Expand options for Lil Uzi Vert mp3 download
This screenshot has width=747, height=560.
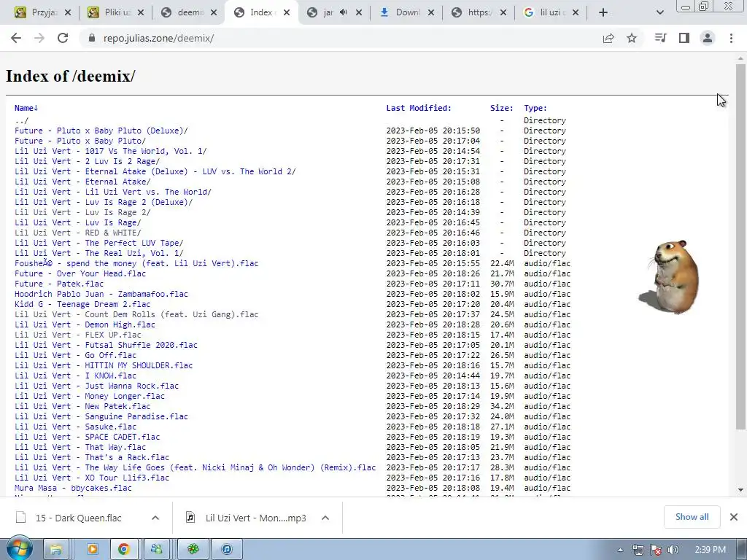(325, 518)
